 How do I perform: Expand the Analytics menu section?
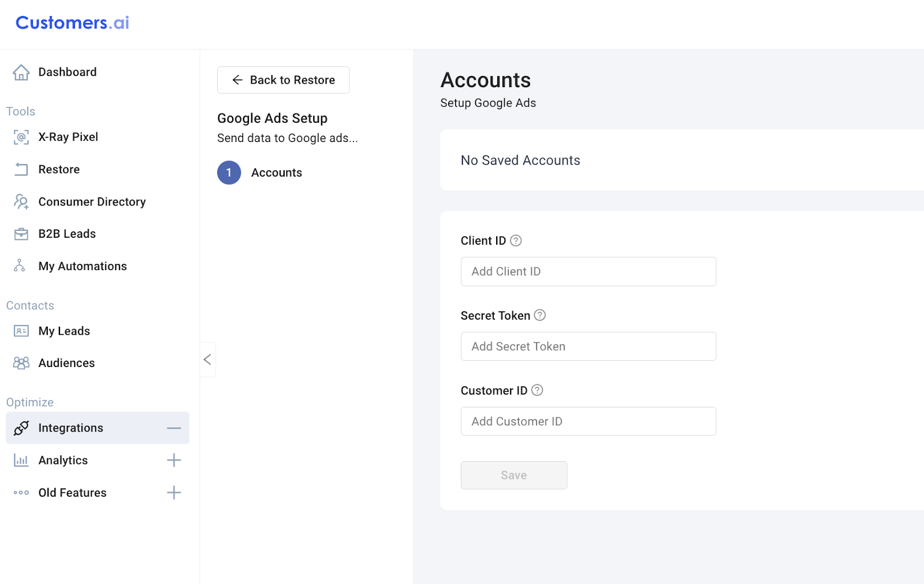pos(174,460)
